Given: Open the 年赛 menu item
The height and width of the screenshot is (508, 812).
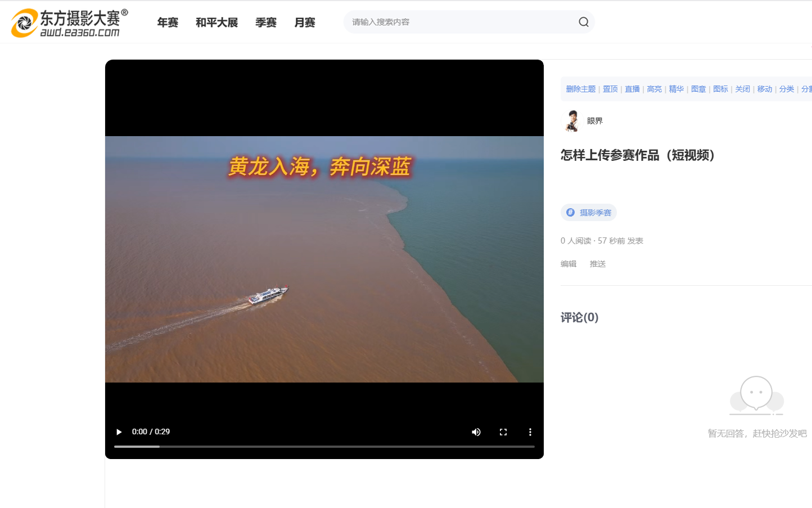Looking at the screenshot, I should 168,23.
